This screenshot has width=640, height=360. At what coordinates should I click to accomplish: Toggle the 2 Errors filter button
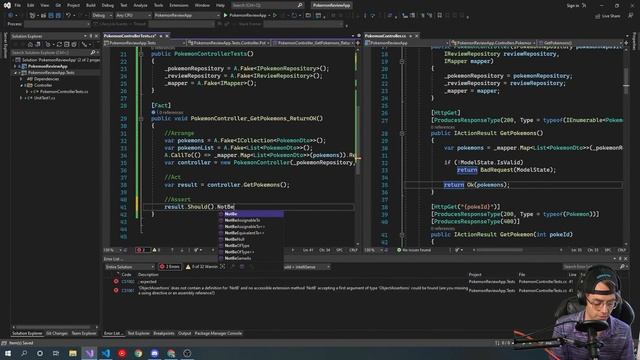(170, 267)
